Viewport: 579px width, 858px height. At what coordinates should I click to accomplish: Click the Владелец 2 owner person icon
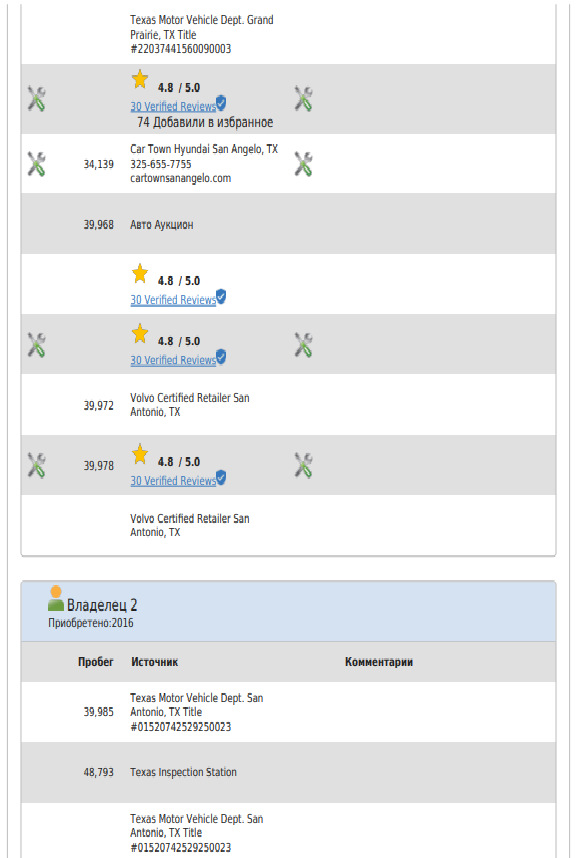coord(56,598)
